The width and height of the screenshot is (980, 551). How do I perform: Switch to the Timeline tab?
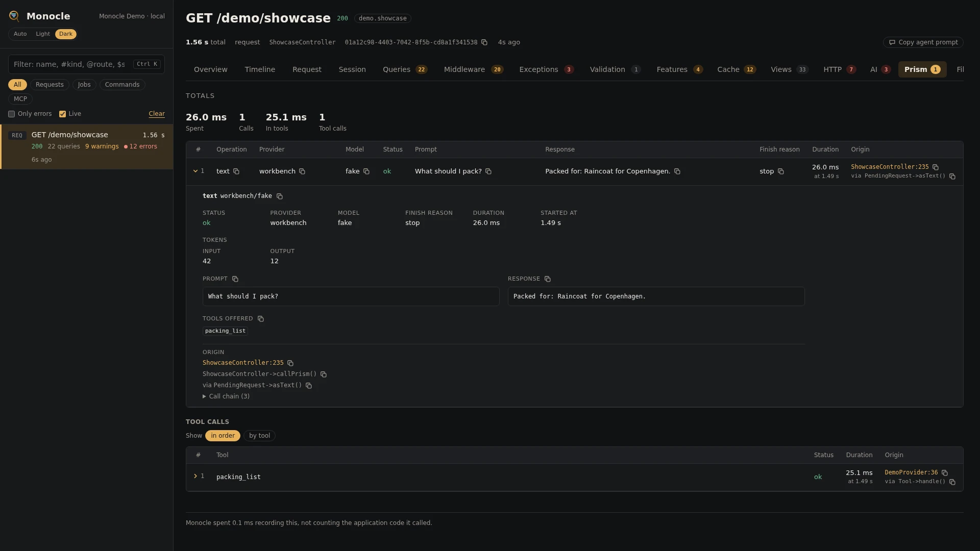click(x=260, y=69)
